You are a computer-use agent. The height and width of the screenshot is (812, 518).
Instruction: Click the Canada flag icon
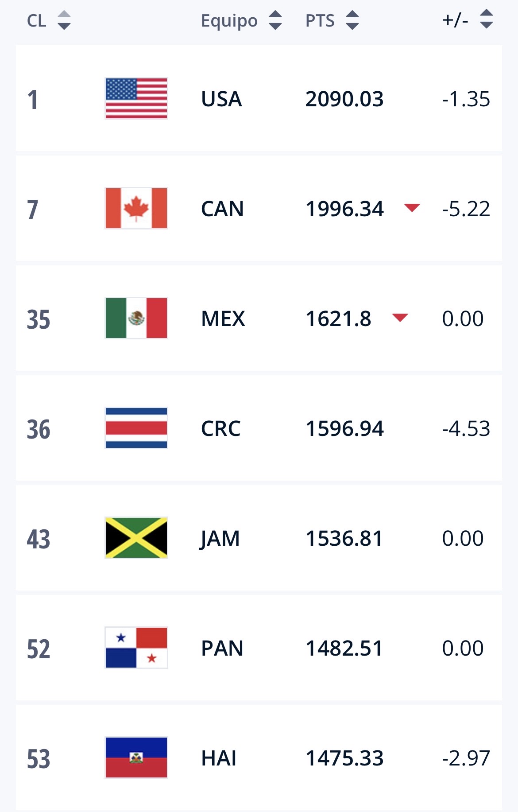pos(136,208)
